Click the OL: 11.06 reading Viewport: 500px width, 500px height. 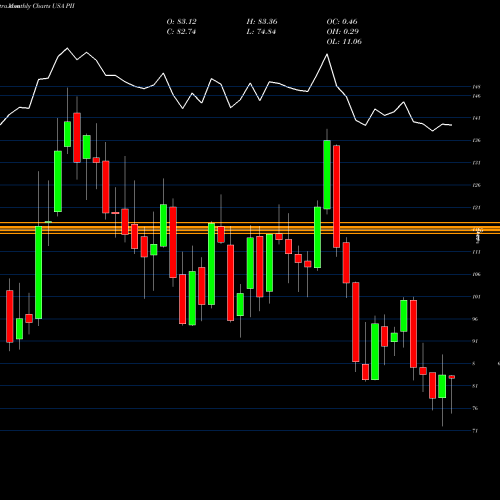click(344, 42)
